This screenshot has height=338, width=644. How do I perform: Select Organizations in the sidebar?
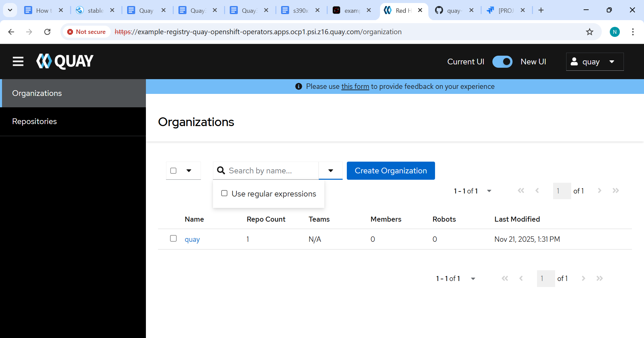coord(73,93)
